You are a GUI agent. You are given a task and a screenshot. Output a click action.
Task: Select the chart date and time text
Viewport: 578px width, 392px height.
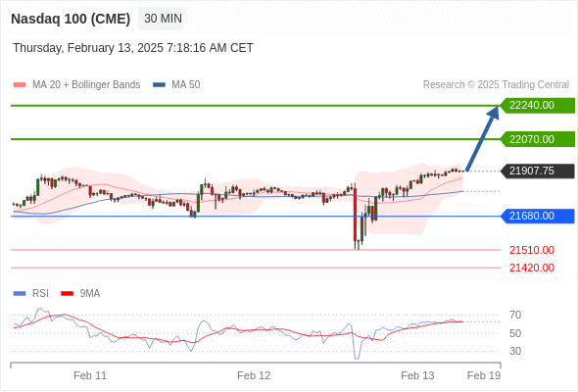(133, 48)
